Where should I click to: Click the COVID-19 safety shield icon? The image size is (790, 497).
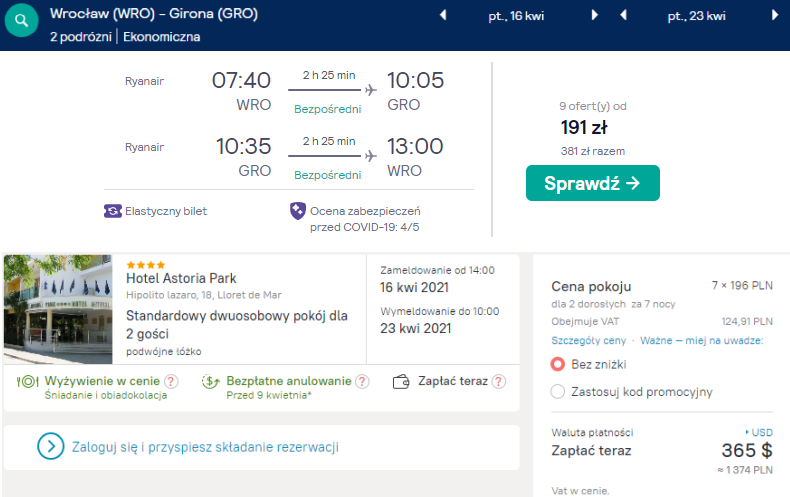point(297,211)
